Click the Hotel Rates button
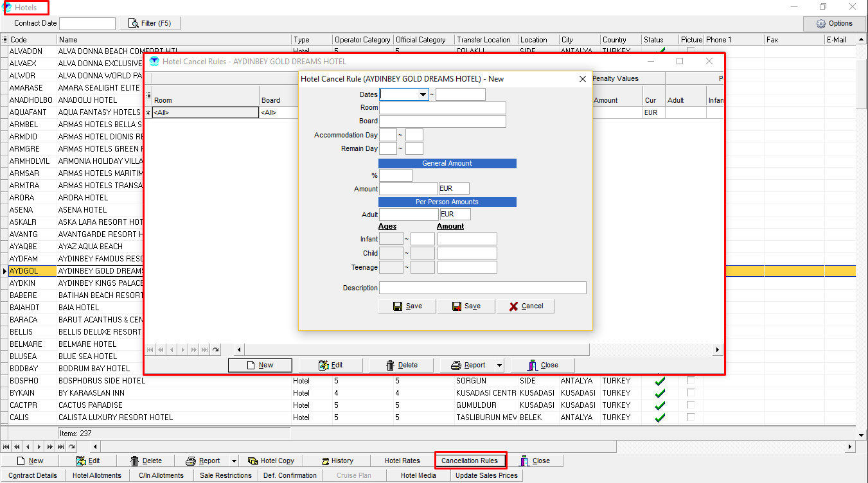Screen dimensions: 868x483 [x=402, y=461]
